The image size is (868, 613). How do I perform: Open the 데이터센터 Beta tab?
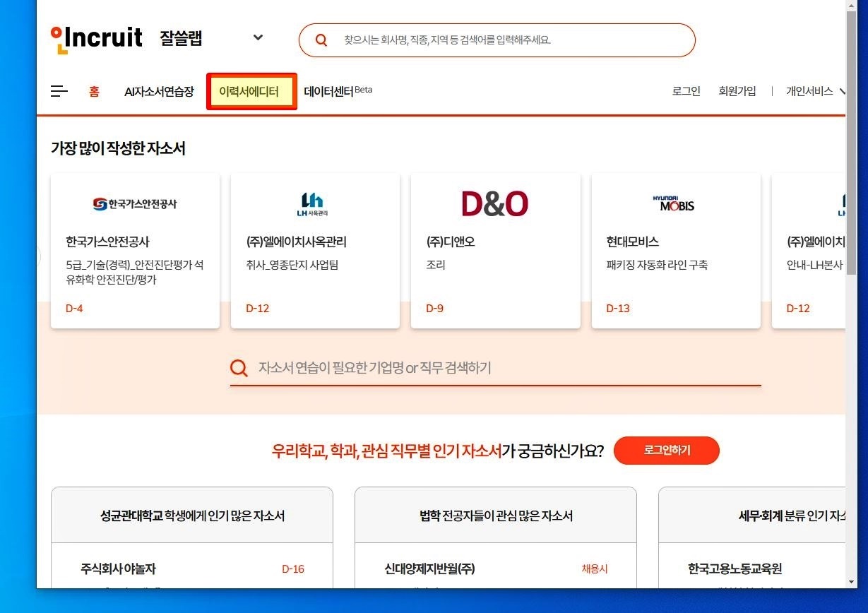pyautogui.click(x=338, y=92)
